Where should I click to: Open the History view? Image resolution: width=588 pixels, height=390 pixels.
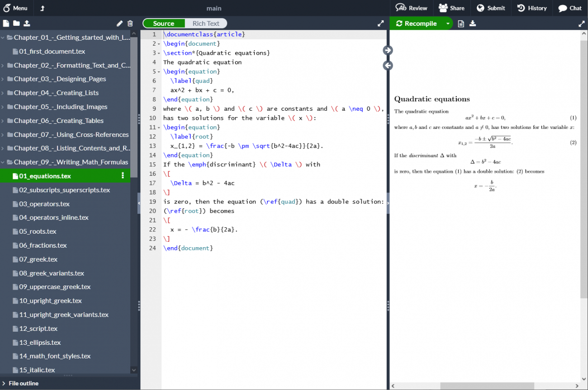coord(532,8)
